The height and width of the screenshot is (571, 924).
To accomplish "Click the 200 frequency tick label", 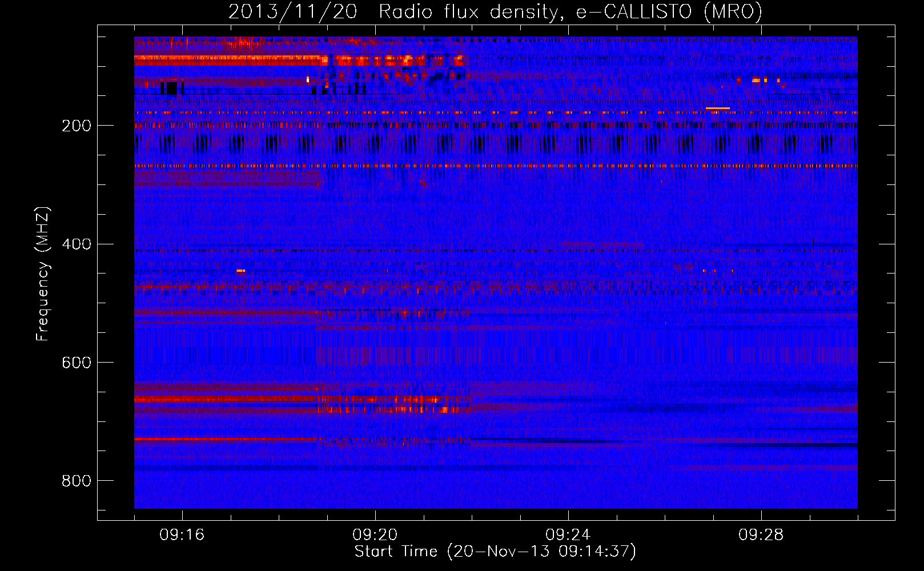I will pyautogui.click(x=77, y=126).
